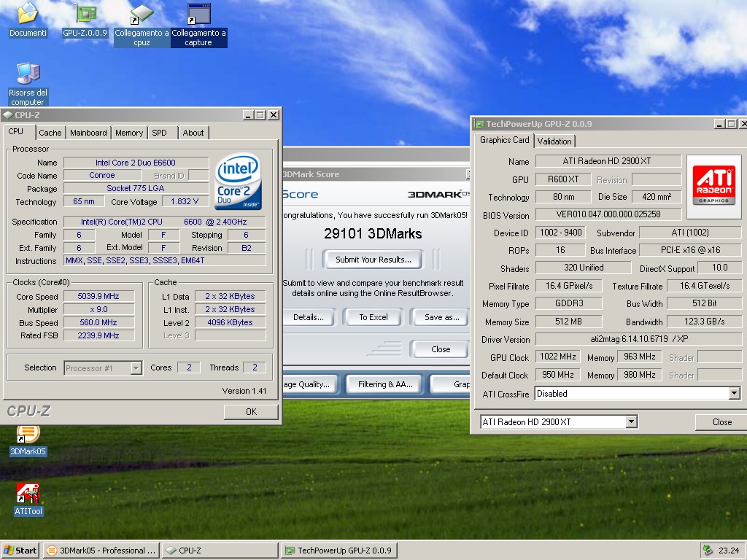Close the 3DMark Score dialog
This screenshot has width=747, height=560.
point(441,349)
